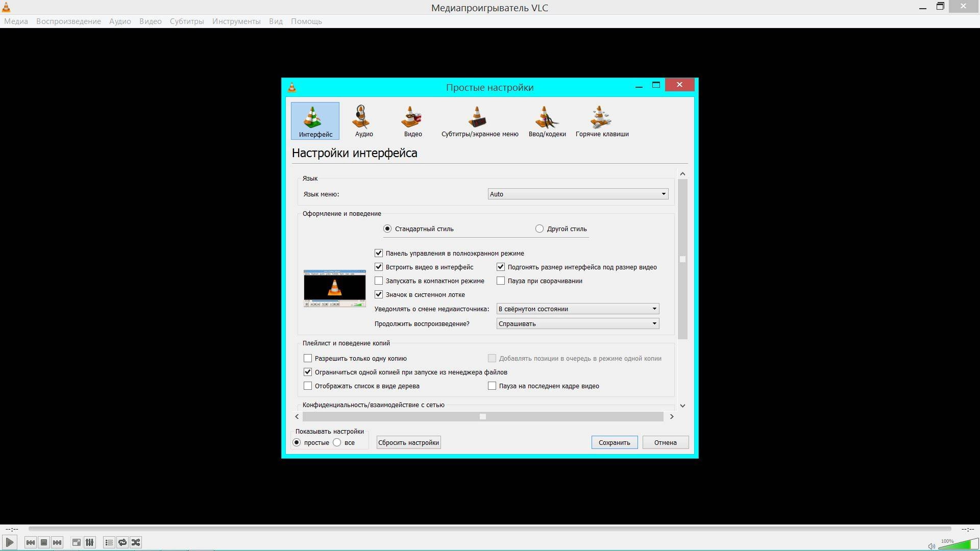Click VLC cone icon in dialog title bar
The width and height of the screenshot is (980, 551).
point(292,87)
